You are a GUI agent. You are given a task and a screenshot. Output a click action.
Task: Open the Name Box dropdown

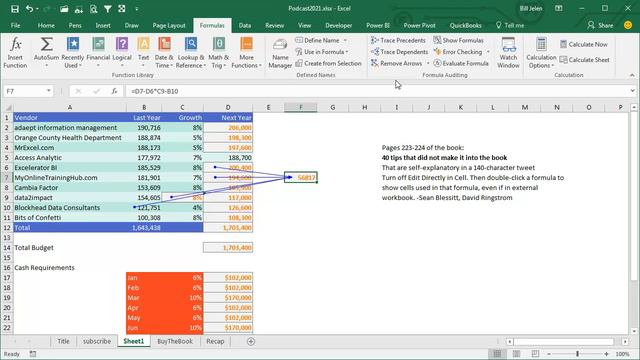tap(49, 91)
